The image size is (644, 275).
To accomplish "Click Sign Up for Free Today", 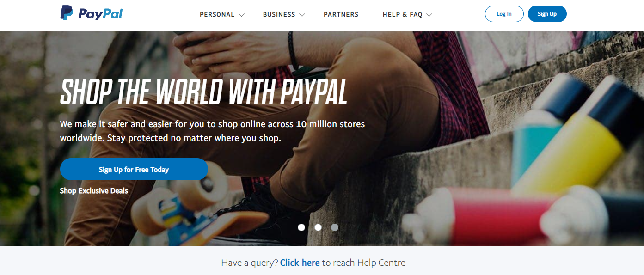I will click(x=134, y=169).
